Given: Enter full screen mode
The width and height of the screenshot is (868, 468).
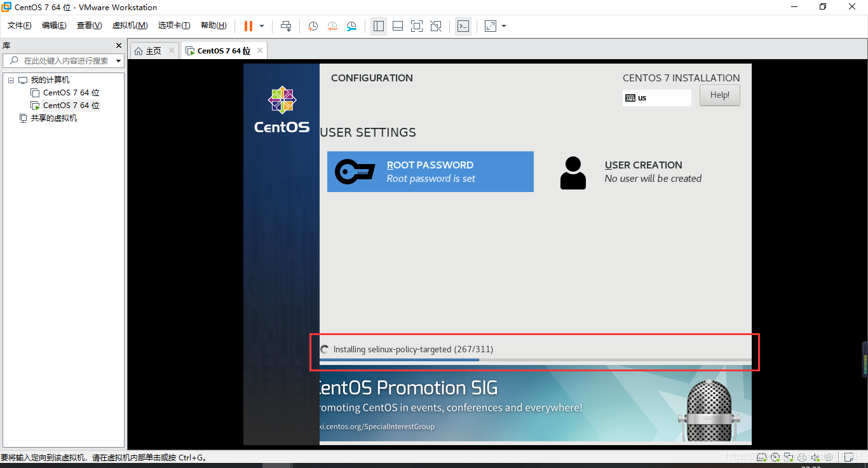Looking at the screenshot, I should pyautogui.click(x=417, y=26).
